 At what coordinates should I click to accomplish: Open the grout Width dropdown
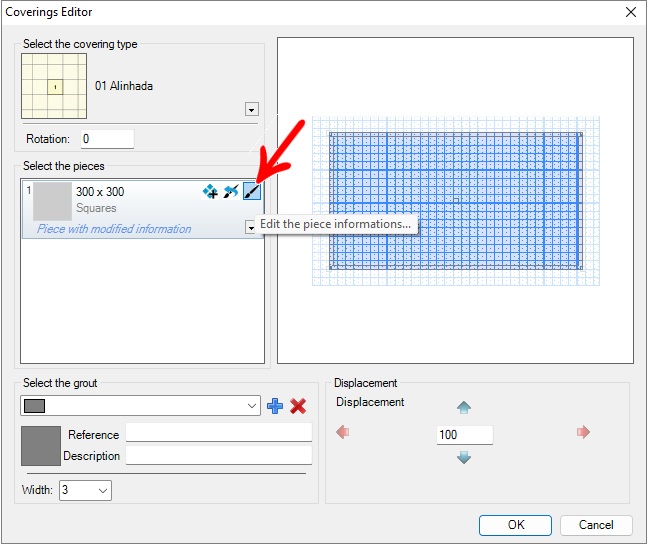pyautogui.click(x=85, y=490)
